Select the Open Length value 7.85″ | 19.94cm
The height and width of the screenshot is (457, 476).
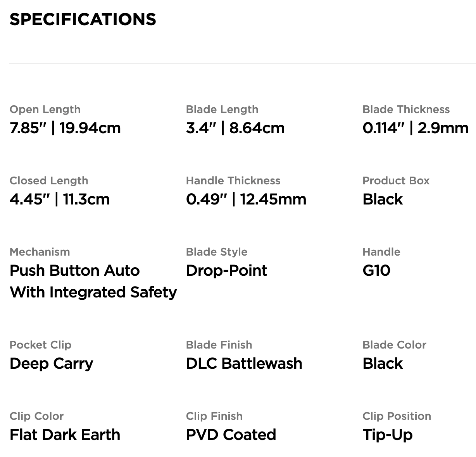pyautogui.click(x=65, y=128)
